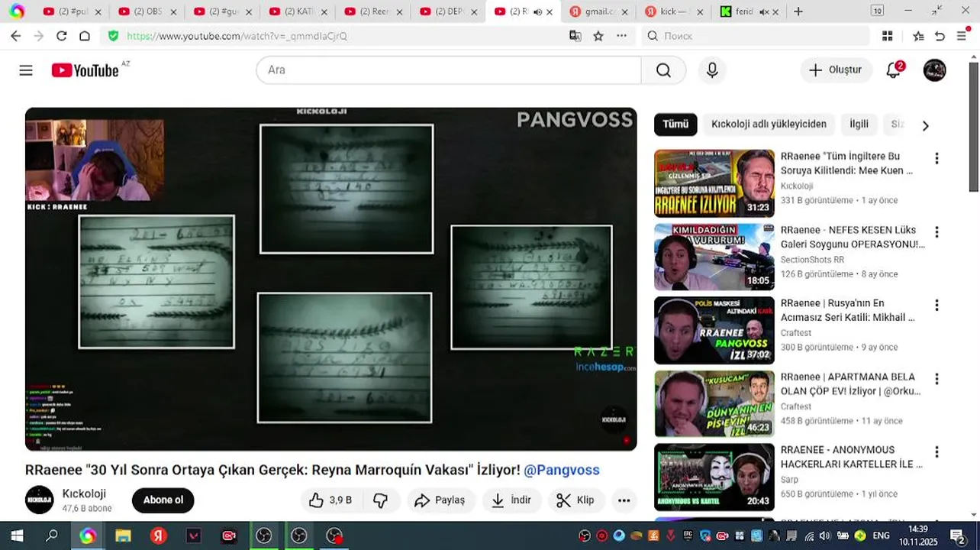Click the Kickoloji watermark in player
Viewport: 980px width, 550px height.
point(614,419)
